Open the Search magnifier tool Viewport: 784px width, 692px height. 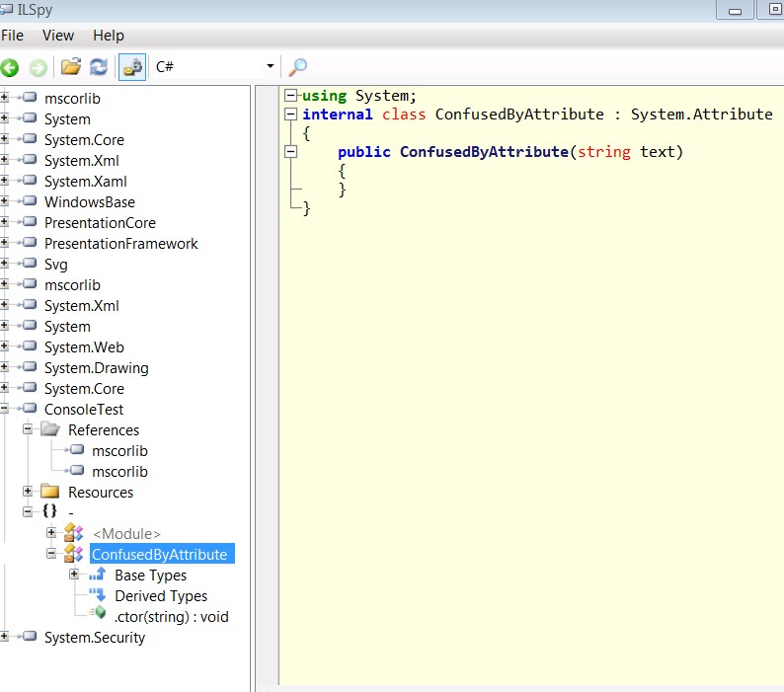(297, 67)
